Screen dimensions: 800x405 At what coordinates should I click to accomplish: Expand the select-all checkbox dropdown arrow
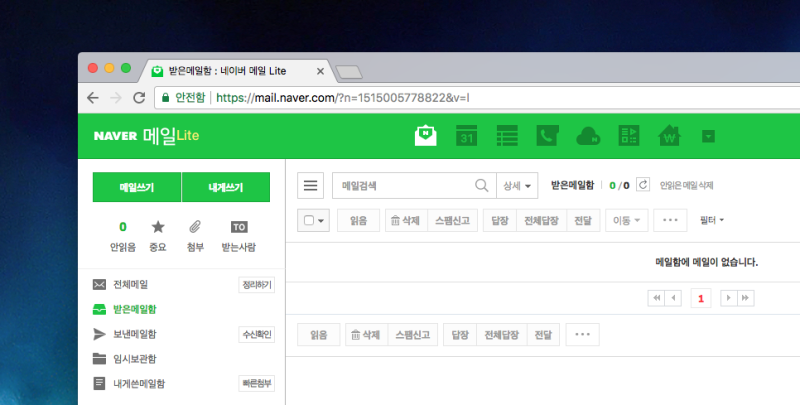321,221
